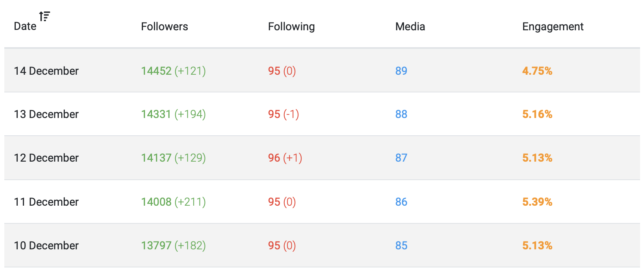Screen dimensions: 644x269
Task: Click engagement value 5.39%
Action: tap(537, 202)
